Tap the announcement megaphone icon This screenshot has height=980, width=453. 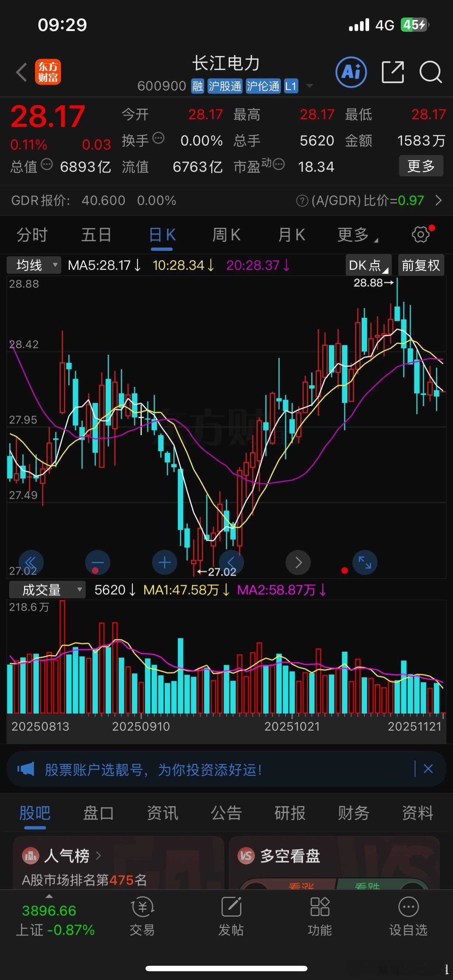26,769
